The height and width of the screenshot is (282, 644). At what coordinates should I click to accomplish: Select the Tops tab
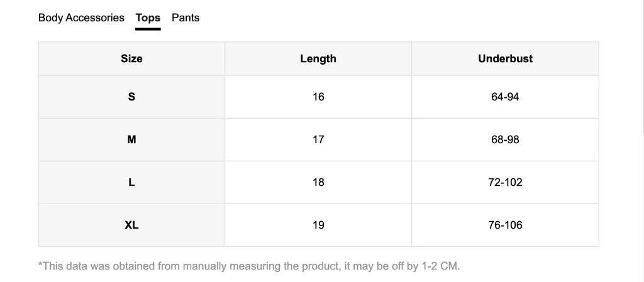point(148,18)
